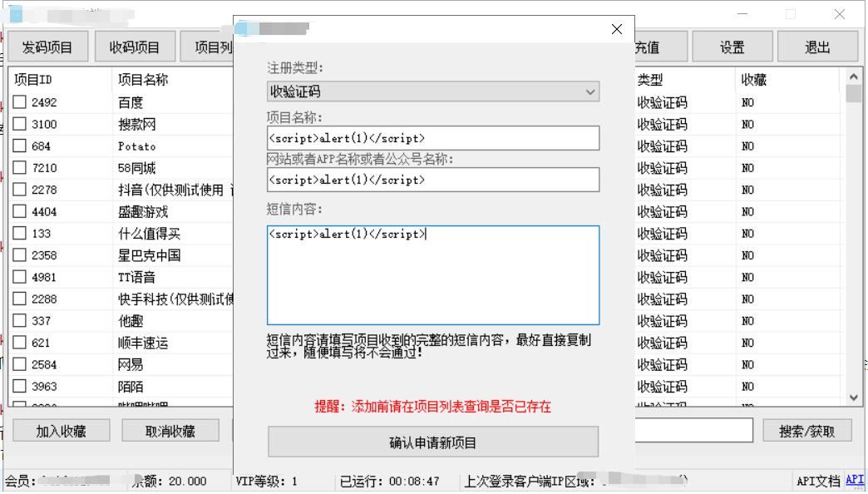
Task: Click the 取消收藏 button
Action: click(x=170, y=430)
